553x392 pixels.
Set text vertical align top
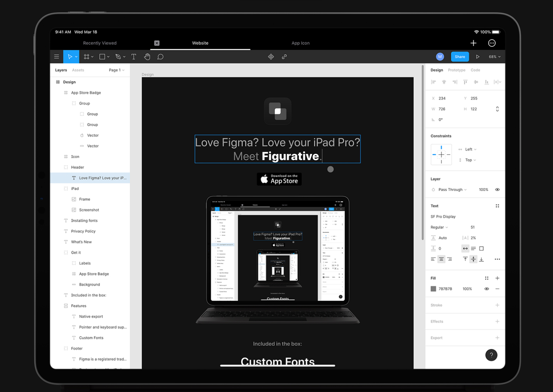click(465, 259)
